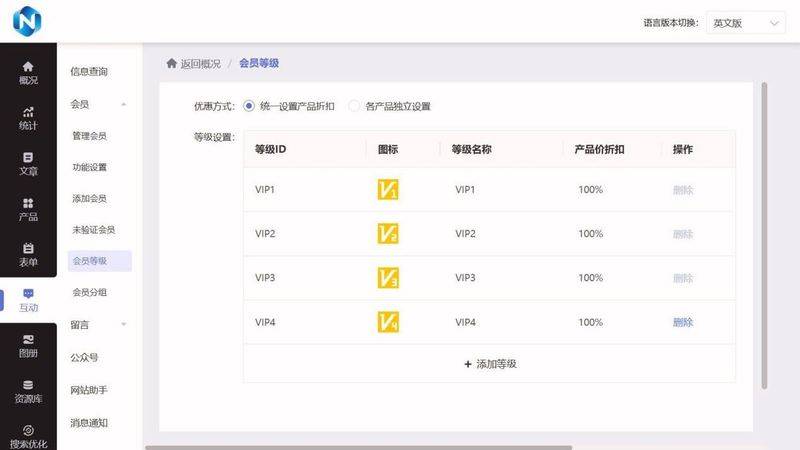Click VIP2 in the 等级名称 column
Image resolution: width=800 pixels, height=450 pixels.
pos(465,234)
